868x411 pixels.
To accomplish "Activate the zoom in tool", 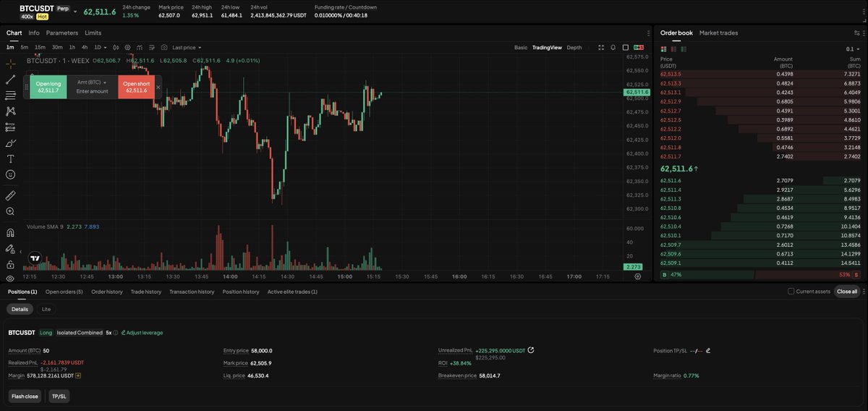I will (x=10, y=211).
